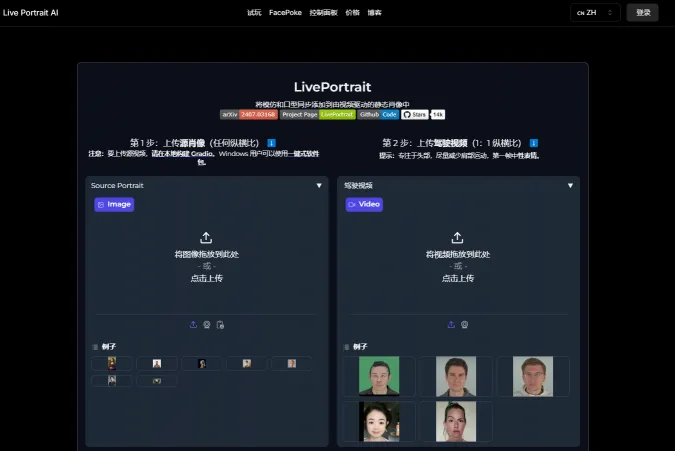Select the second example portrait in the first row

click(157, 364)
